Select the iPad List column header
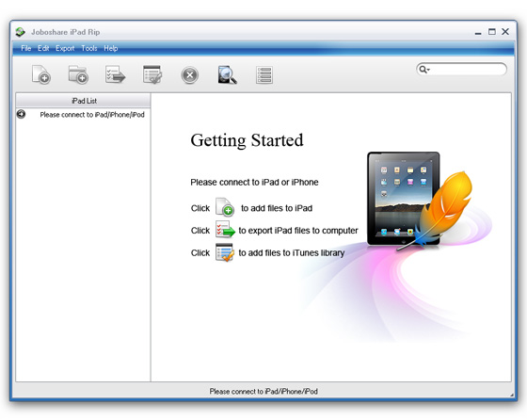The image size is (527, 420). 83,101
